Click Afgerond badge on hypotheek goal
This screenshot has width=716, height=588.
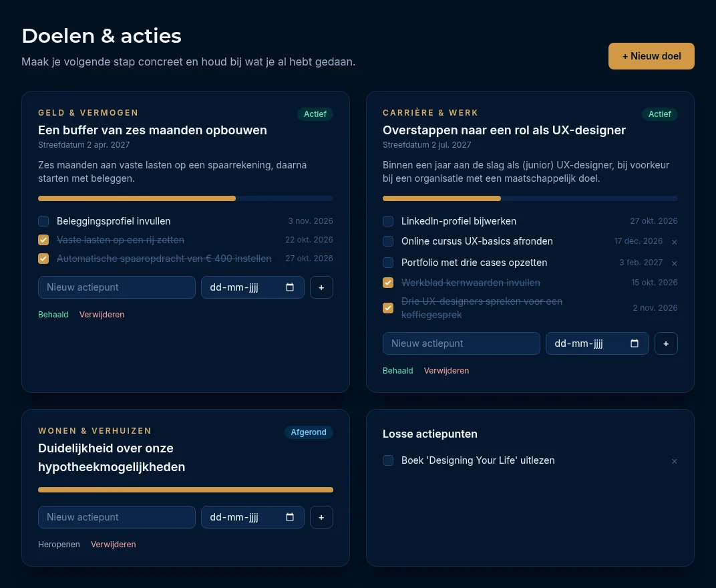(309, 432)
